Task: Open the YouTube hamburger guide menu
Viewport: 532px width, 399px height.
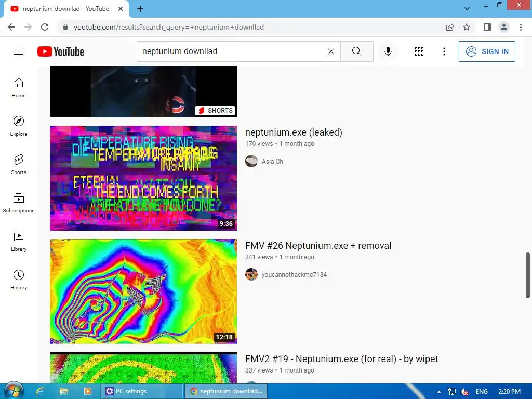Action: coord(19,51)
